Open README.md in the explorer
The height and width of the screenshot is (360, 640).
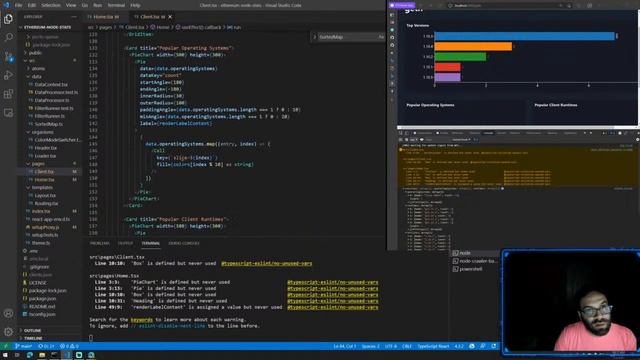click(x=42, y=307)
